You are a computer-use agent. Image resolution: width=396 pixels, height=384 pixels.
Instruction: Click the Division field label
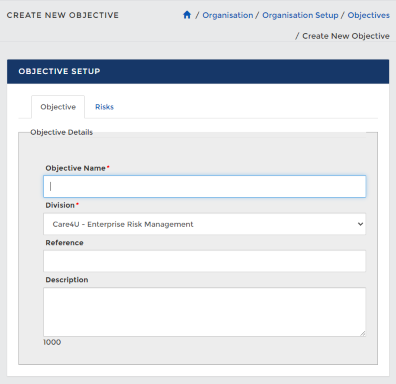click(60, 205)
